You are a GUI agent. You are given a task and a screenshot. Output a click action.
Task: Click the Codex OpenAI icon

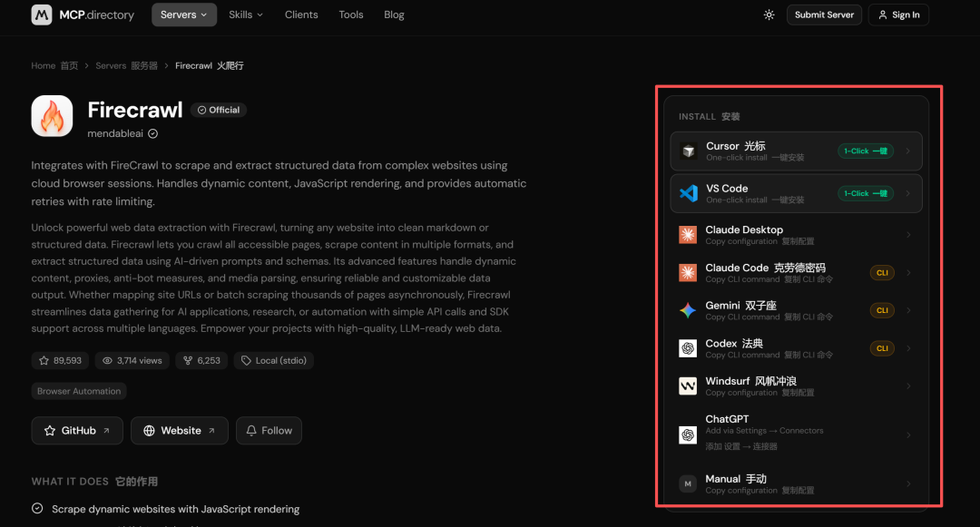click(688, 348)
